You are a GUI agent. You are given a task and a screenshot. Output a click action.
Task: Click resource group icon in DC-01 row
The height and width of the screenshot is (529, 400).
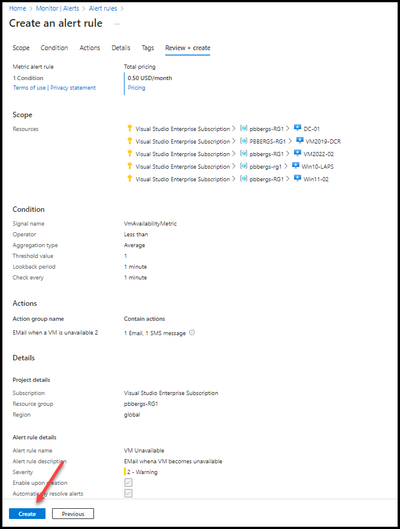pos(244,128)
